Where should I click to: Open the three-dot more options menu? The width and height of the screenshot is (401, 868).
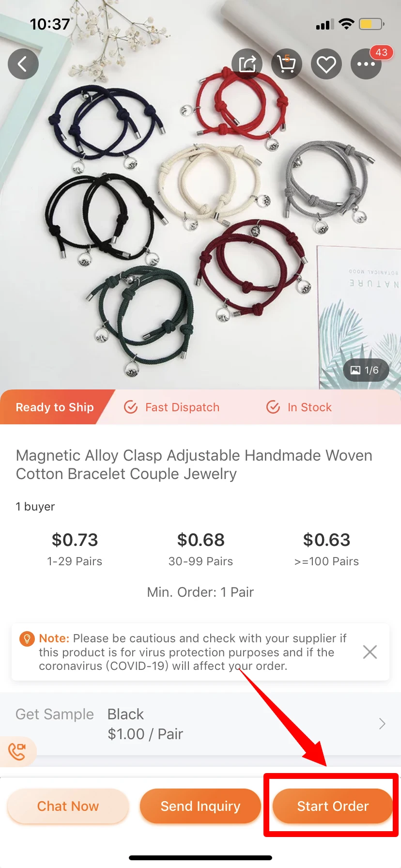click(366, 64)
